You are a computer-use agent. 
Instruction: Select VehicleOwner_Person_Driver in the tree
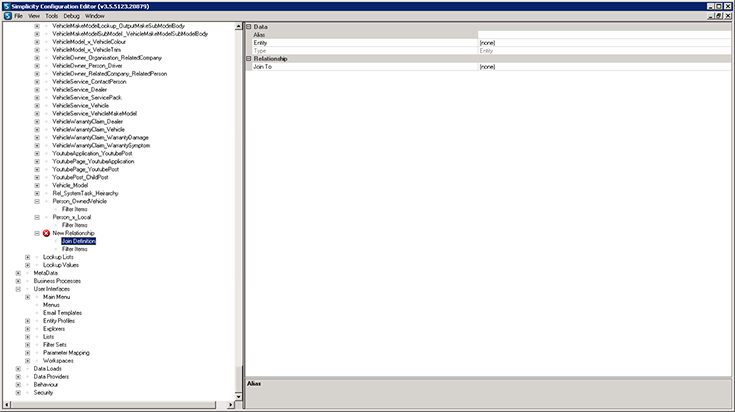[87, 66]
